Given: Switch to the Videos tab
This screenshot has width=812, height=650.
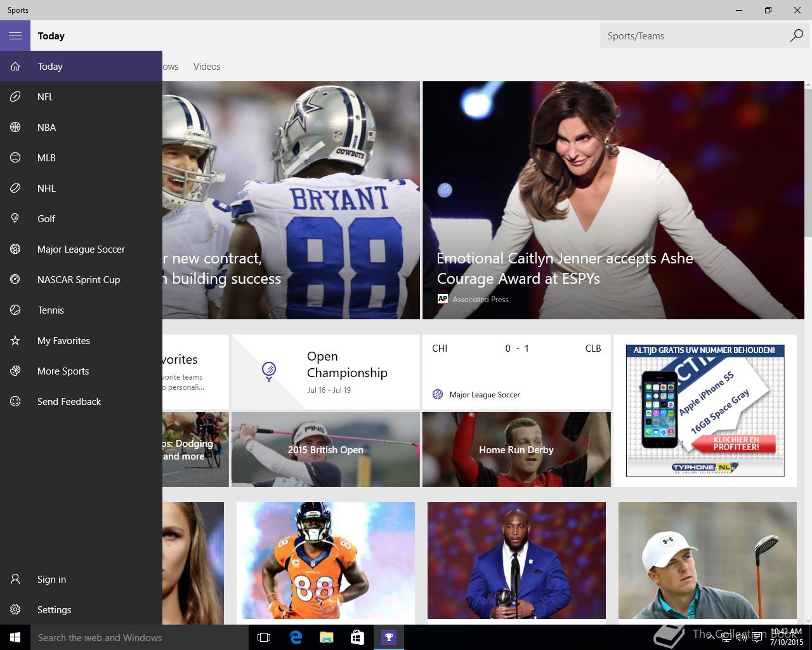Looking at the screenshot, I should pyautogui.click(x=207, y=66).
